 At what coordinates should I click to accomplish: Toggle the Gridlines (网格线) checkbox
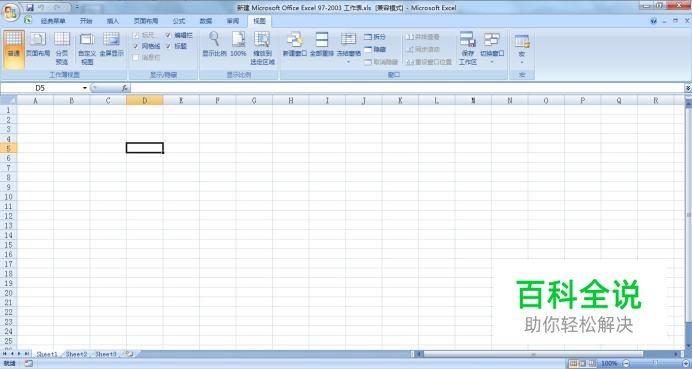tap(136, 46)
